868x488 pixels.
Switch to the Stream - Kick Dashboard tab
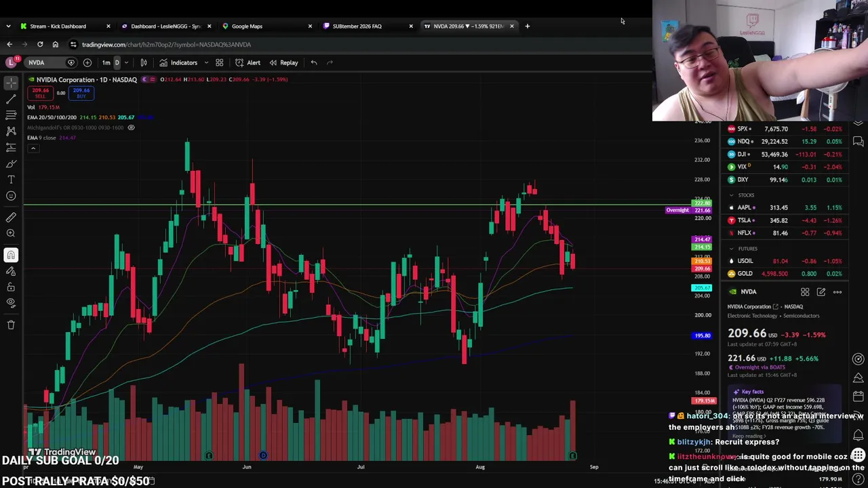tap(65, 26)
